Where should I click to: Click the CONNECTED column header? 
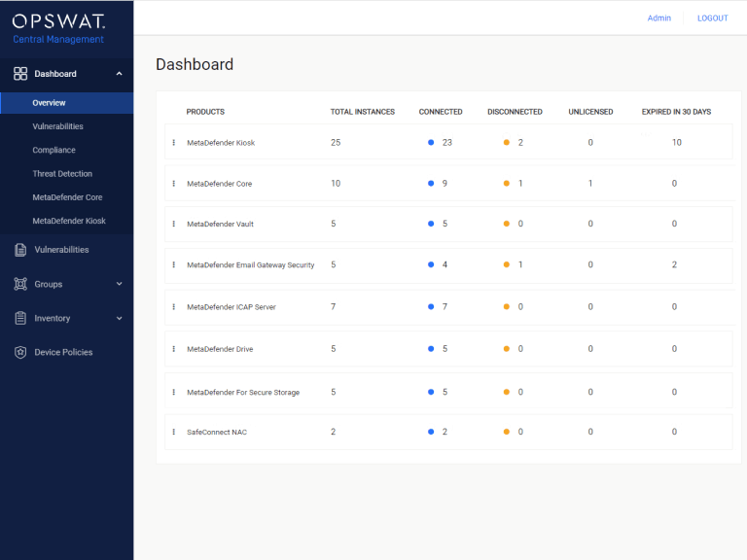tap(441, 112)
